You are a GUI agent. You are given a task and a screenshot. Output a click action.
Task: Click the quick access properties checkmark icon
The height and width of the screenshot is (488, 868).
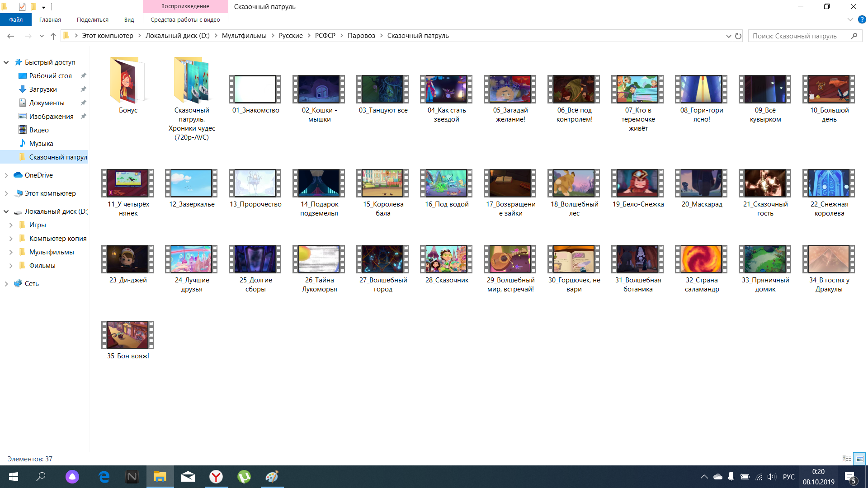coord(22,6)
